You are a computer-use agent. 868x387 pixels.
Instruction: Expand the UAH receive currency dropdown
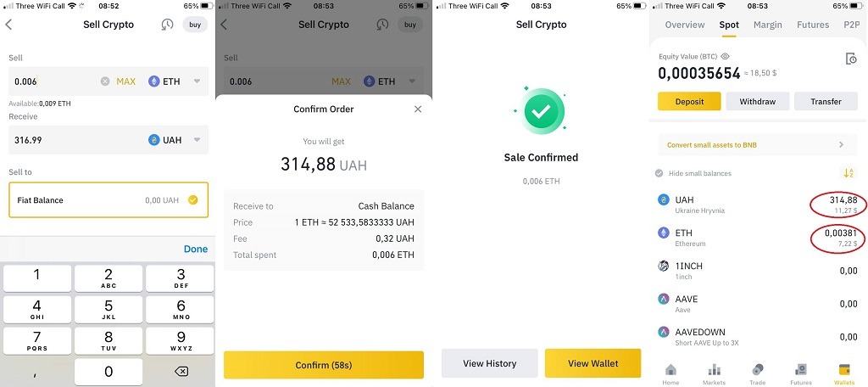tap(197, 140)
